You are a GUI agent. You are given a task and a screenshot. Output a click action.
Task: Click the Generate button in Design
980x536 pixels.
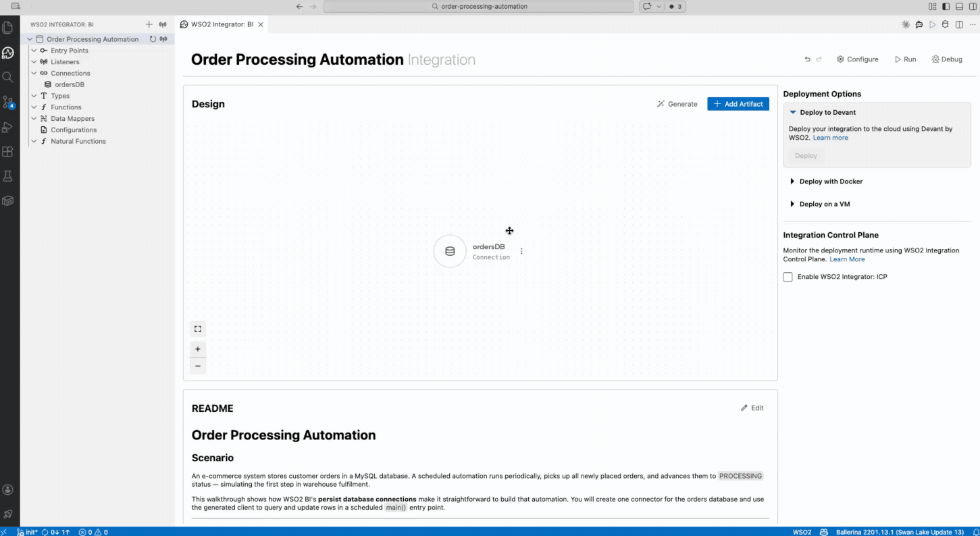click(677, 104)
